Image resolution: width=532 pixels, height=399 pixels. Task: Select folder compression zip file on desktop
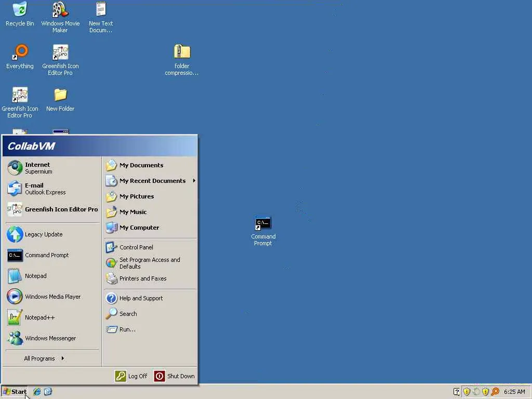(182, 60)
